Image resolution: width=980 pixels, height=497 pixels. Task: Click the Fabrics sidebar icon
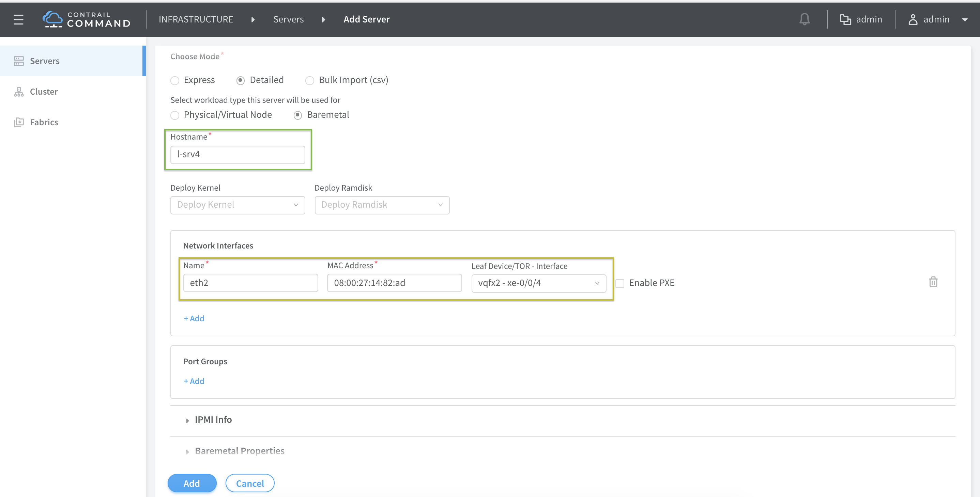click(19, 122)
